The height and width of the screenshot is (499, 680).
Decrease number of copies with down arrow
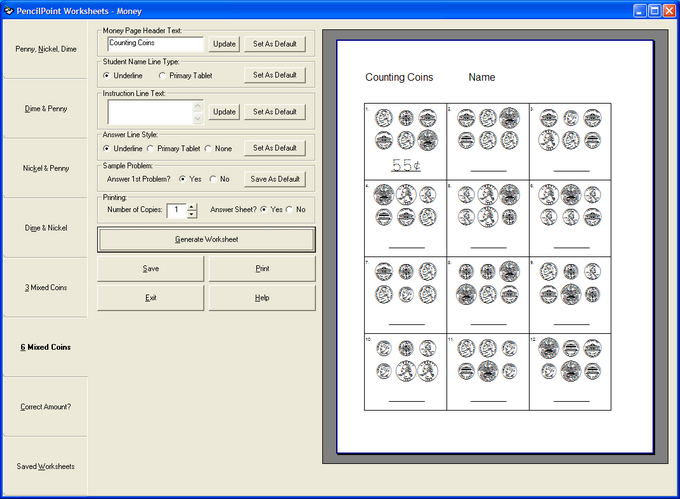click(192, 214)
